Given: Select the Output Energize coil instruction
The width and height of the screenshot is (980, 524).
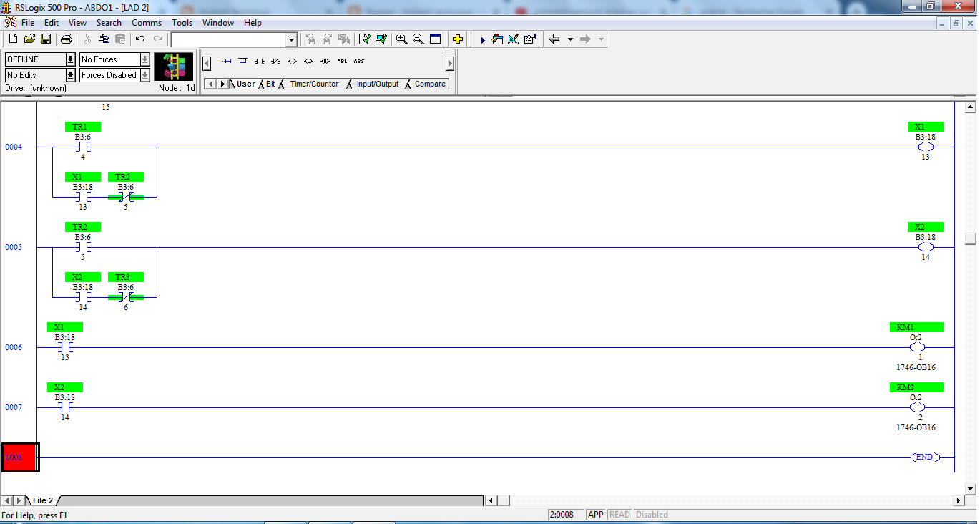Looking at the screenshot, I should [x=291, y=61].
